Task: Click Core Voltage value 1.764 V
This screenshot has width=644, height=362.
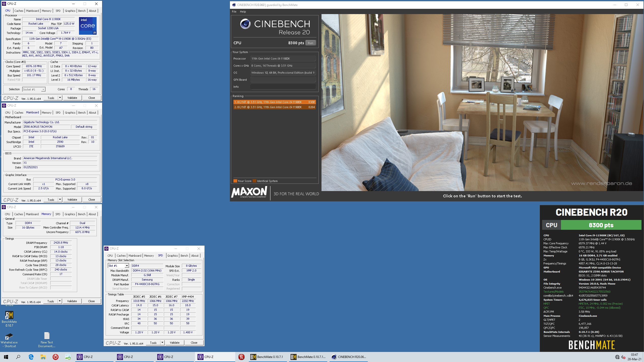Action: pos(66,33)
